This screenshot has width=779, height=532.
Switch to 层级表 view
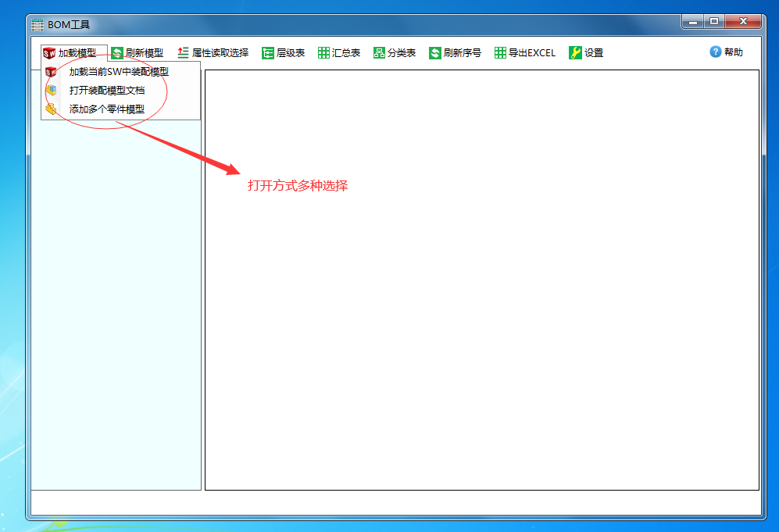(283, 52)
